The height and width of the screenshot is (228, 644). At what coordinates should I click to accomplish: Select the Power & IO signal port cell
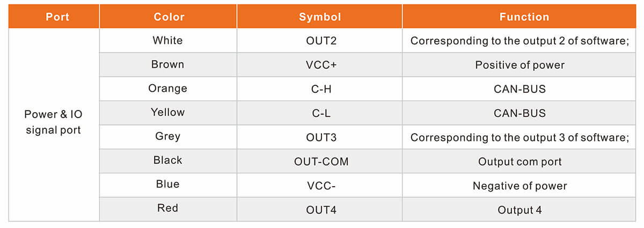(54, 122)
